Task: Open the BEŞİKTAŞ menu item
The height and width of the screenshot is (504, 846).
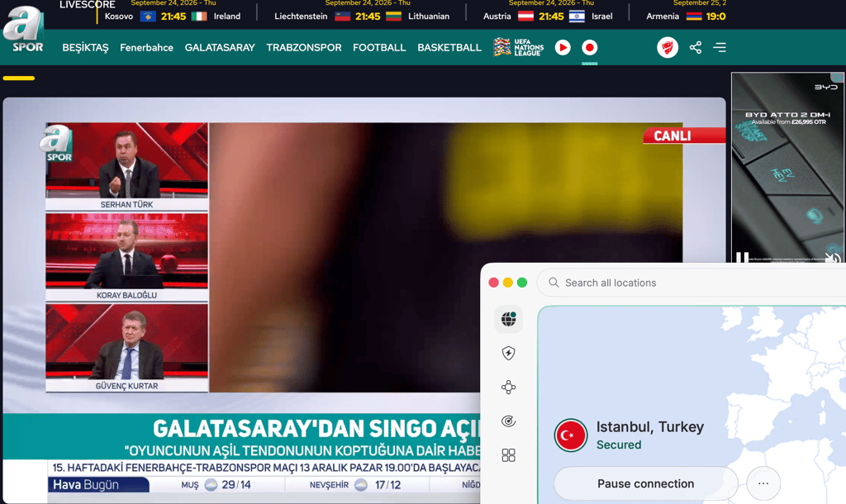Action: click(85, 47)
